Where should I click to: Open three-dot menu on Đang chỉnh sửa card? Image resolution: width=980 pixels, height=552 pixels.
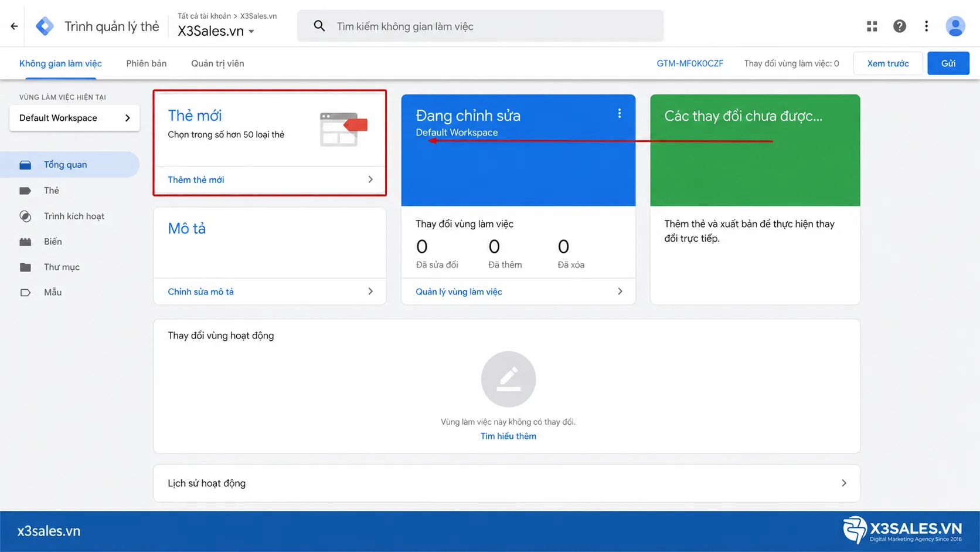[x=620, y=114]
